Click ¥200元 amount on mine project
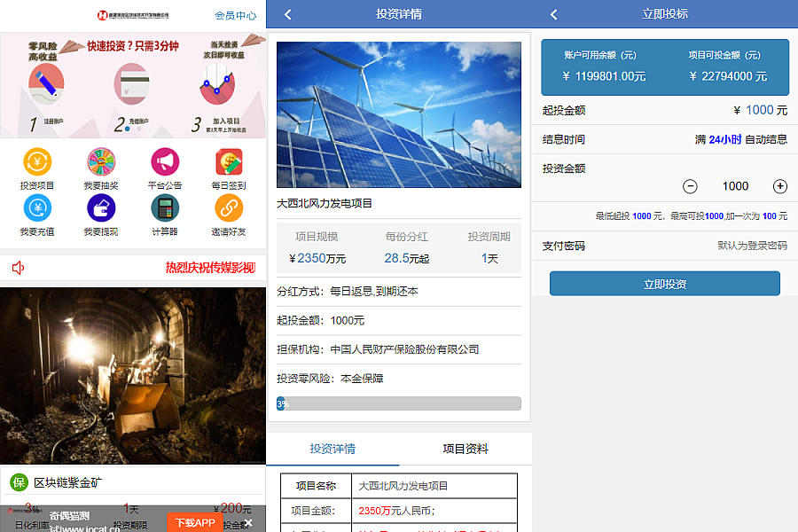 tap(232, 509)
